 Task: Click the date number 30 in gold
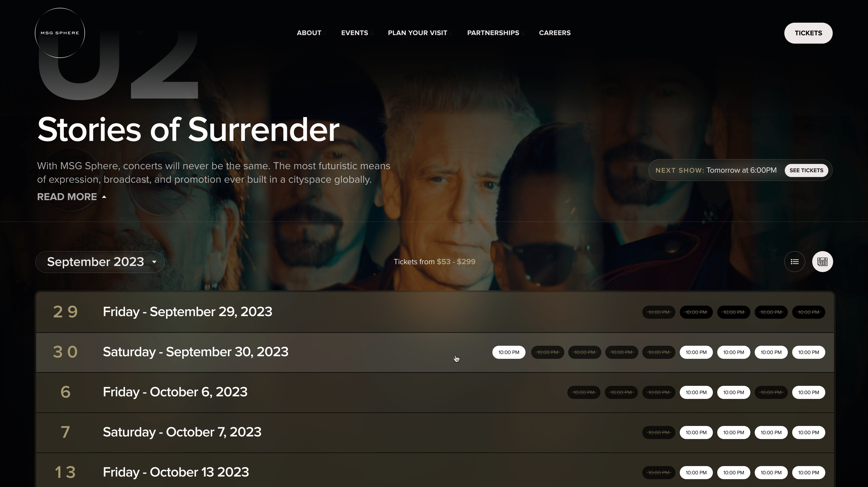[65, 352]
